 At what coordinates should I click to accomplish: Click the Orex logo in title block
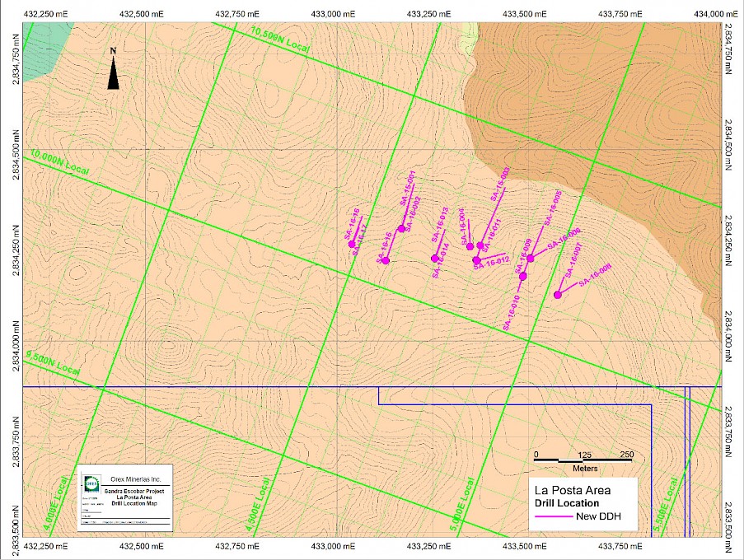[92, 483]
